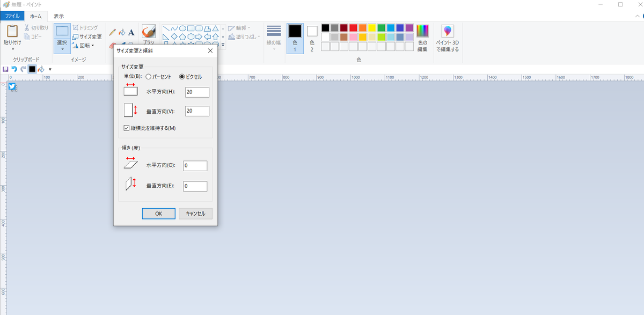Click the resize Horizontal (水平方向H) field
This screenshot has height=315, width=644.
[x=197, y=92]
